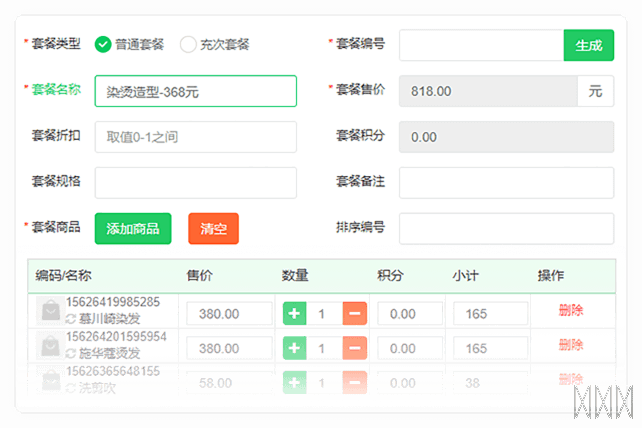Image resolution: width=642 pixels, height=428 pixels.
Task: Delete the 慕川崎染发 row
Action: click(x=571, y=310)
